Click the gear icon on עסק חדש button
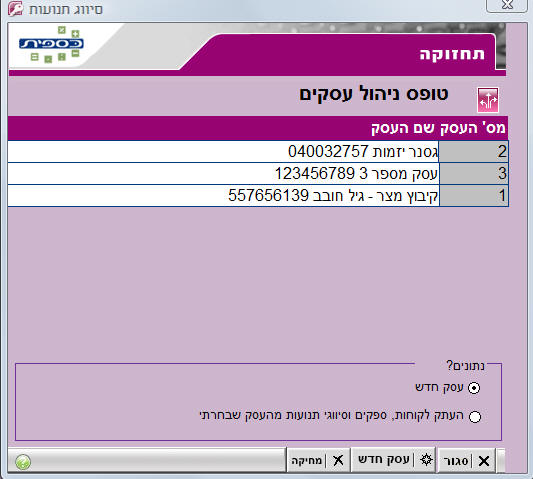The height and width of the screenshot is (479, 533). point(426,460)
